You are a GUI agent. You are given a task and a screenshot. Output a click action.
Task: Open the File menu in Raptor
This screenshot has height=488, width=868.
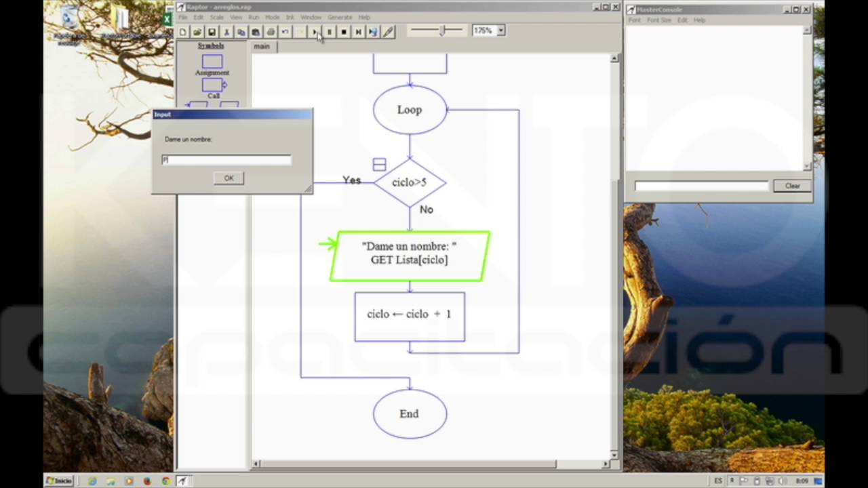pyautogui.click(x=183, y=18)
